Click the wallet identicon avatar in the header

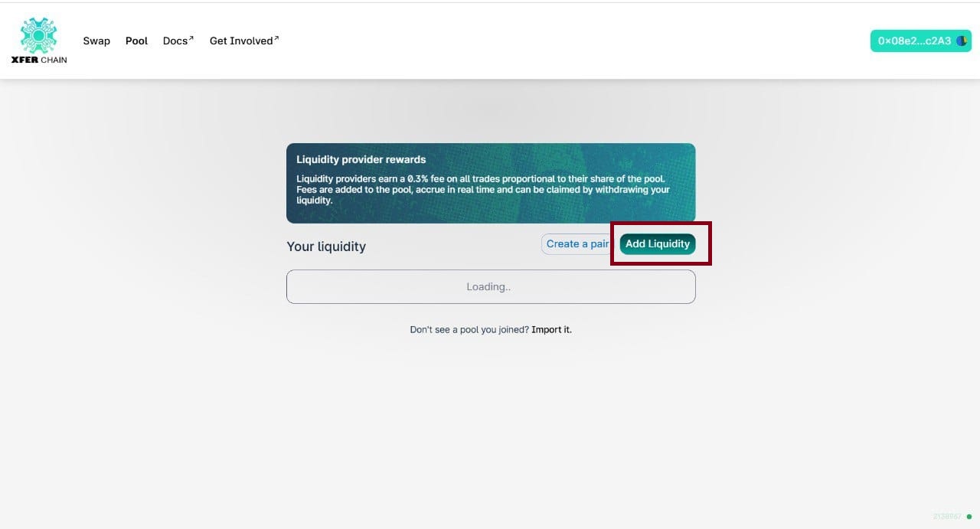963,41
